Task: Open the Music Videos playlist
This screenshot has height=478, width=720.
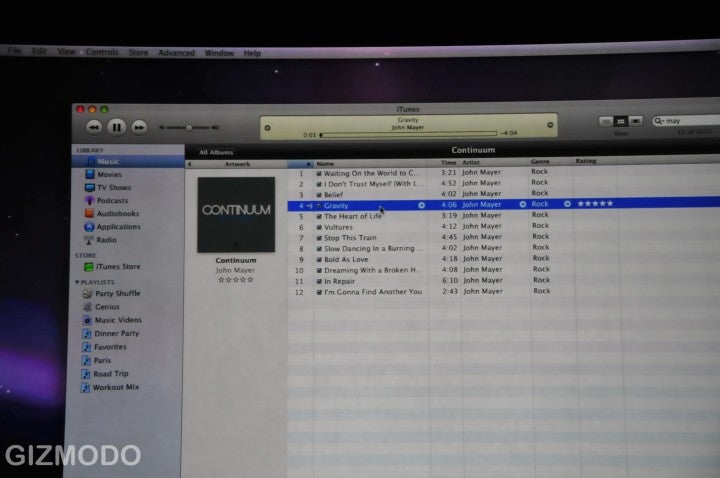Action: click(x=112, y=320)
